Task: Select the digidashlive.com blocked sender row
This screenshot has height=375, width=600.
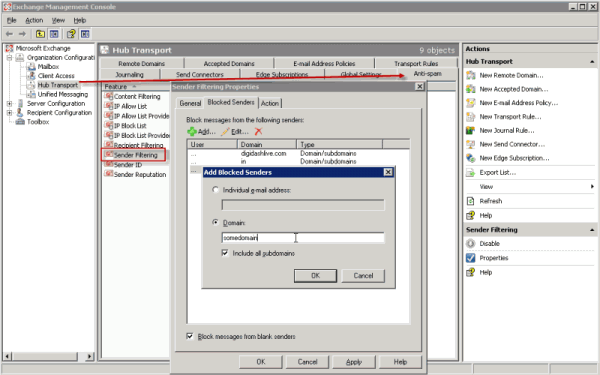Action: click(298, 153)
